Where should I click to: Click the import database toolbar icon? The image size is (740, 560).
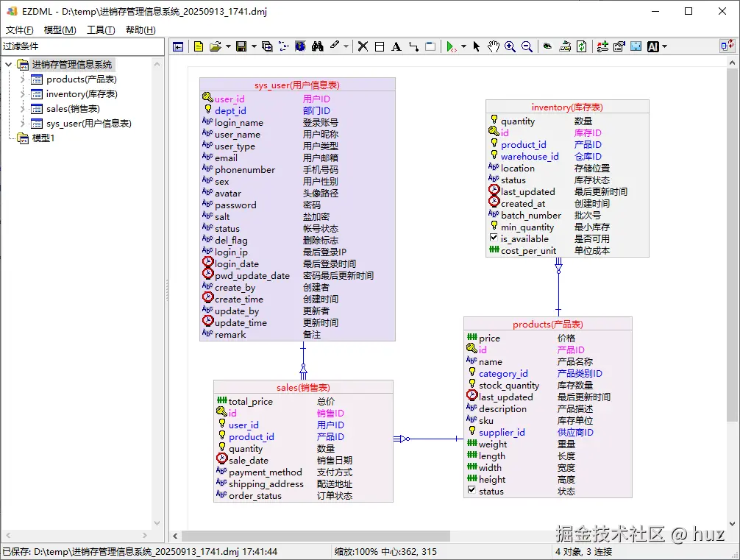click(x=564, y=46)
